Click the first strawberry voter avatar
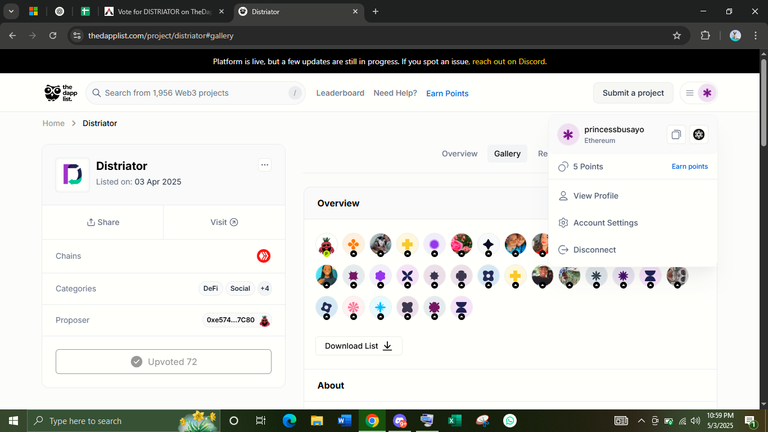This screenshot has width=768, height=432. pyautogui.click(x=326, y=244)
